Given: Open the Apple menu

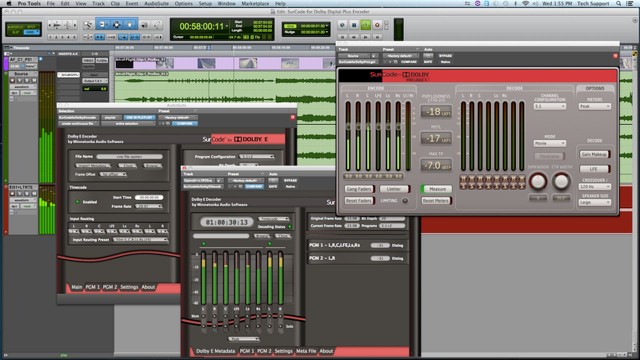Looking at the screenshot, I should pos(9,3).
